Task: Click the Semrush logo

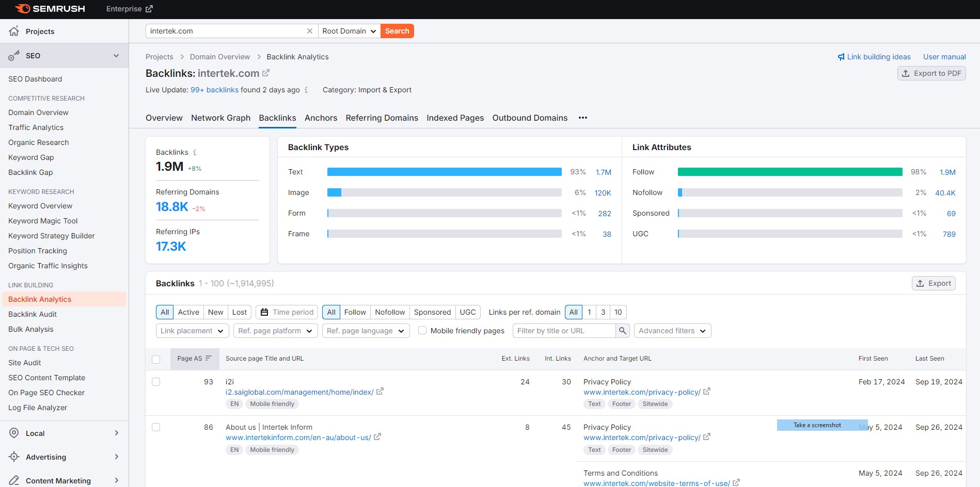Action: pyautogui.click(x=50, y=9)
